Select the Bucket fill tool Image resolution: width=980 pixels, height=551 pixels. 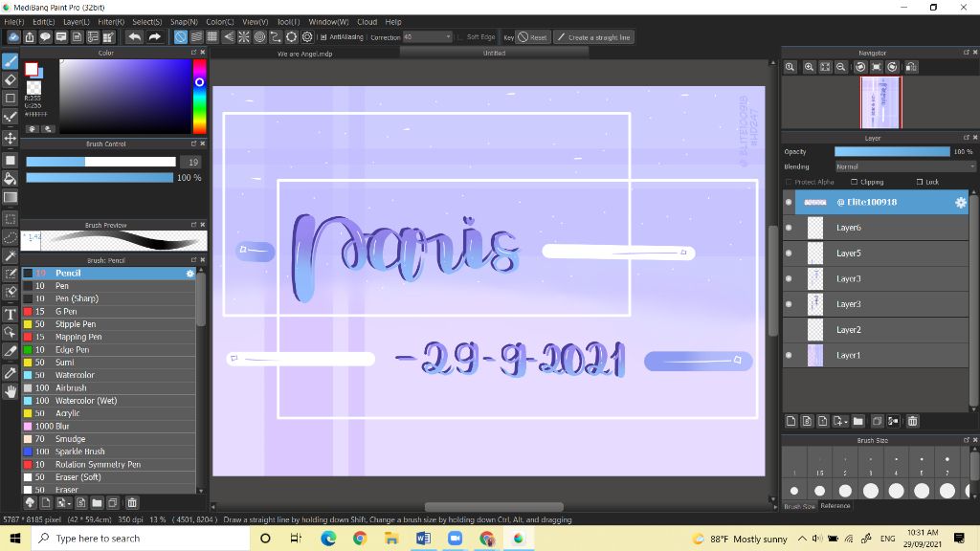[10, 179]
